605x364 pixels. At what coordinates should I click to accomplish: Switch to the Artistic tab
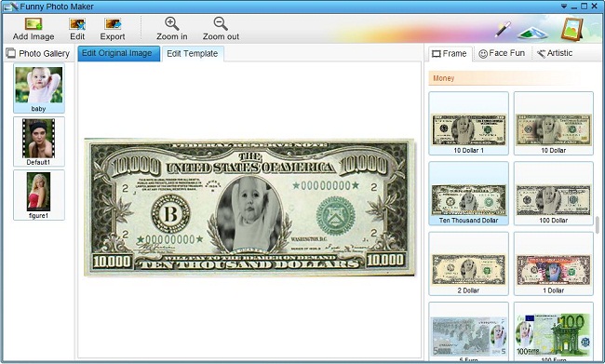(x=555, y=53)
